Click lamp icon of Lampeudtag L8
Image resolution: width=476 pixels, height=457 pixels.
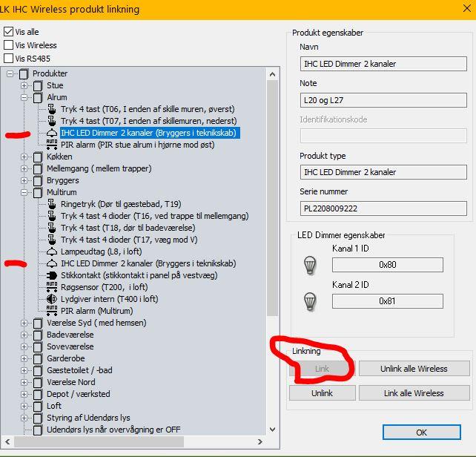pos(52,251)
